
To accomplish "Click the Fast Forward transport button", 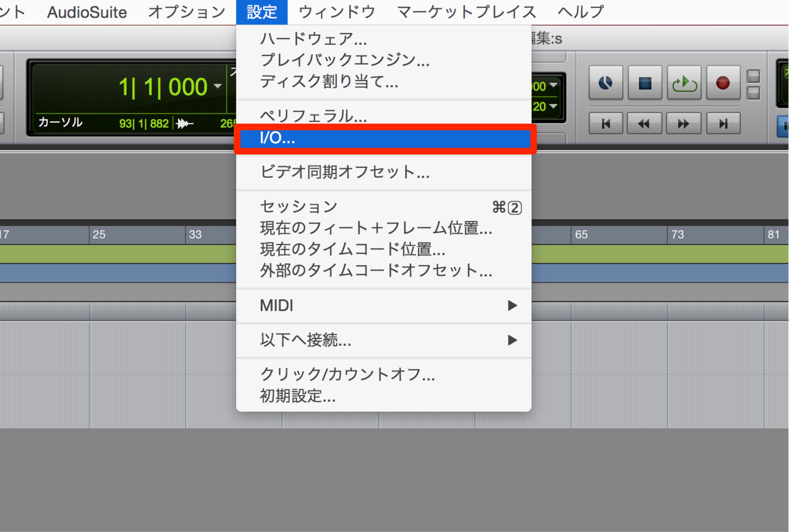I will coord(684,124).
